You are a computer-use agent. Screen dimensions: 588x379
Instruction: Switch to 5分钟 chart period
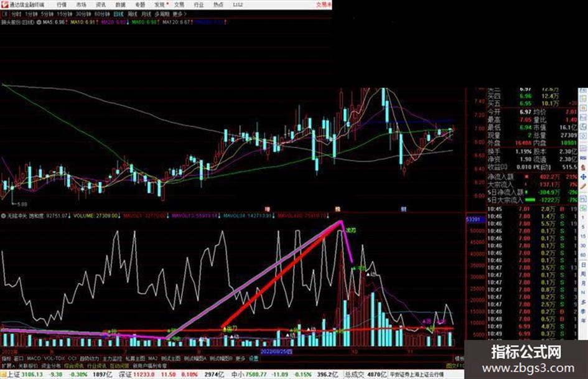(x=47, y=14)
